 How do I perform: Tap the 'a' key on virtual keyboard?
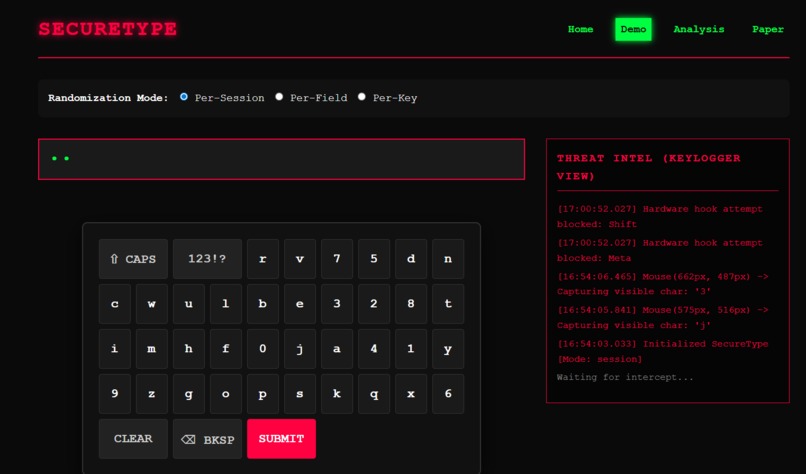point(337,349)
